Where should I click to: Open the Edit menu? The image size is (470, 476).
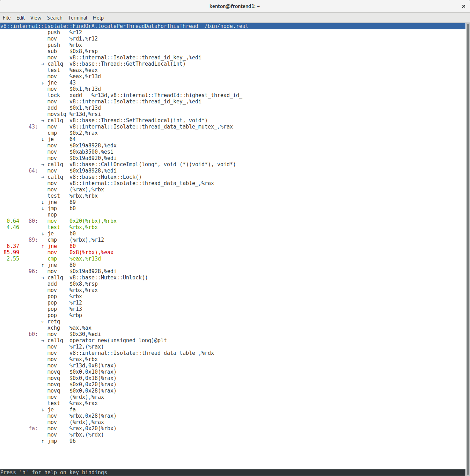pyautogui.click(x=21, y=18)
